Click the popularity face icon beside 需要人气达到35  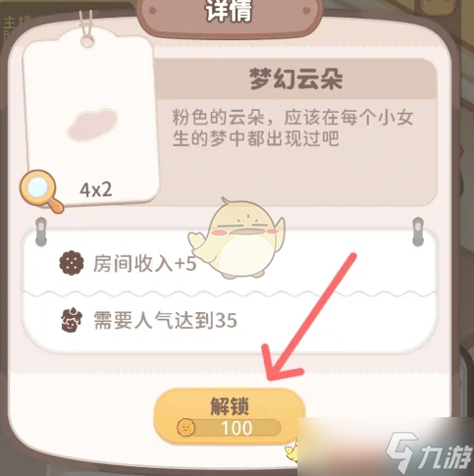tap(72, 320)
